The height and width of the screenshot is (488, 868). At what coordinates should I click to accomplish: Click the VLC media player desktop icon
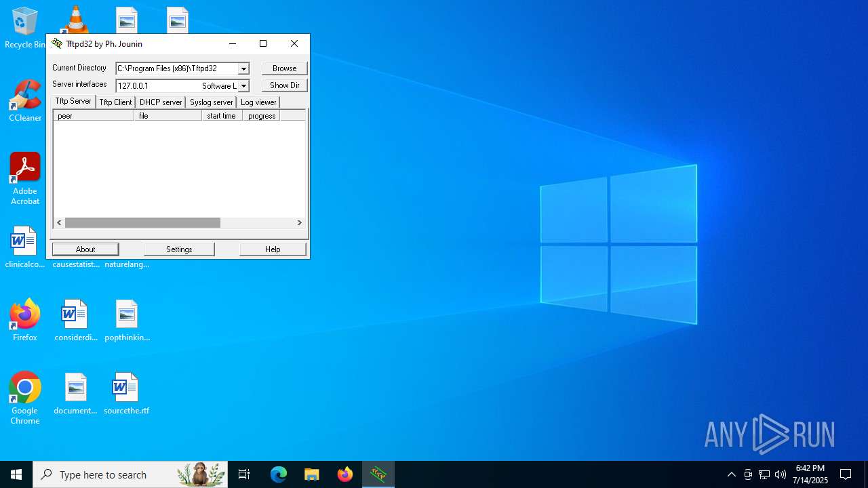75,20
